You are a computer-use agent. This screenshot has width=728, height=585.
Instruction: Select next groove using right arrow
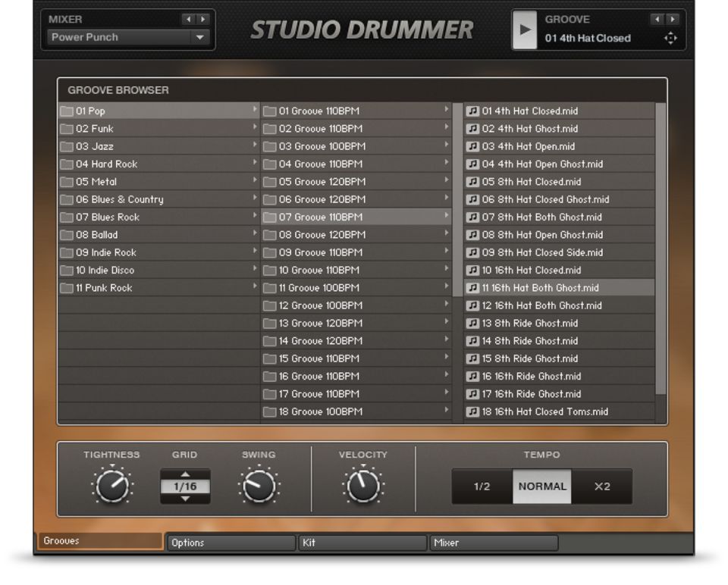tap(671, 19)
